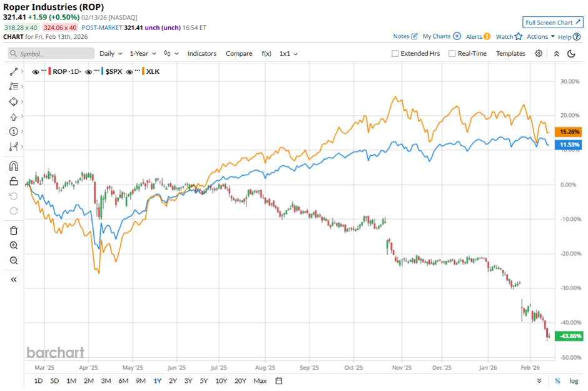Zoom in on the chart
This screenshot has height=391, width=588.
13,245
